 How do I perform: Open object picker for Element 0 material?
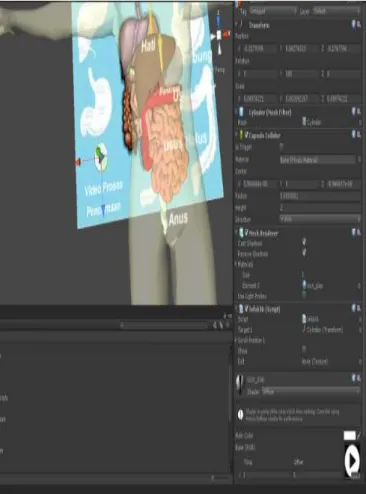coord(359,286)
